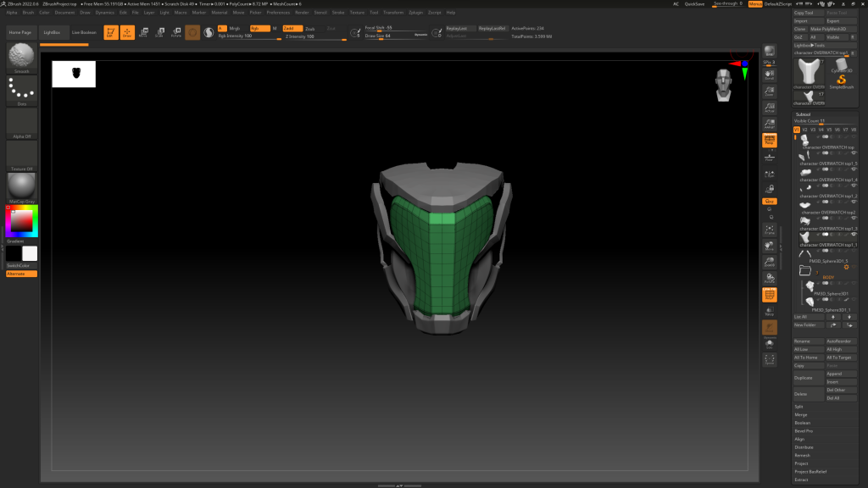Toggle Floor grid display
Viewport: 868px width, 488px height.
point(770,157)
